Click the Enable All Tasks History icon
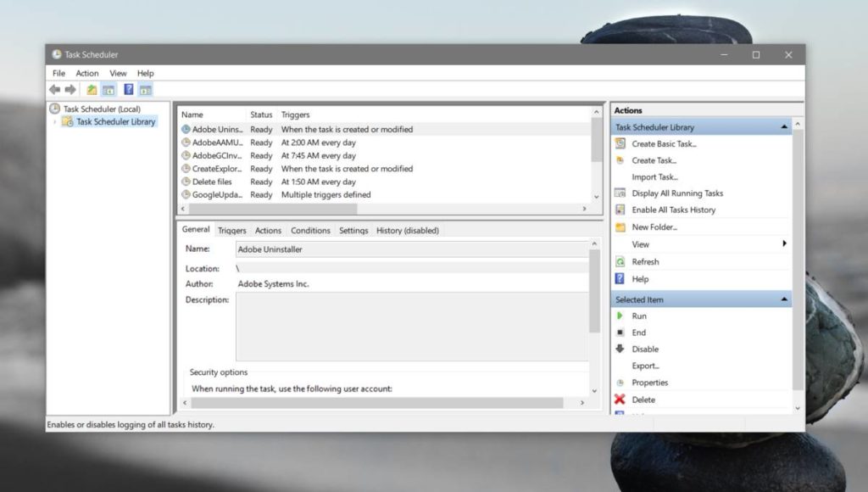868x492 pixels. click(621, 210)
